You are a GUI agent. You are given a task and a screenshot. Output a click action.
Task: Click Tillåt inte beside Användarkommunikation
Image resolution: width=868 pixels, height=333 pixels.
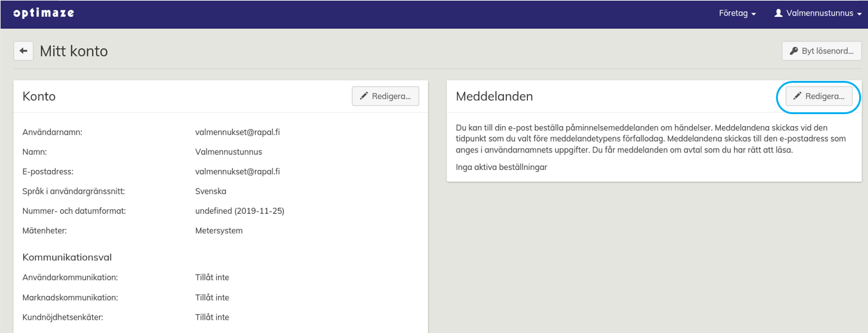pos(212,277)
